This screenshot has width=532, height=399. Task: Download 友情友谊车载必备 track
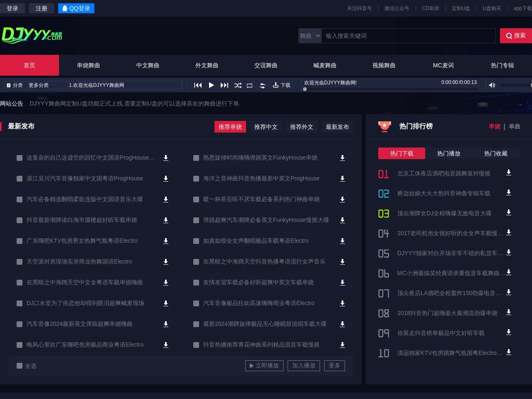coord(342,283)
